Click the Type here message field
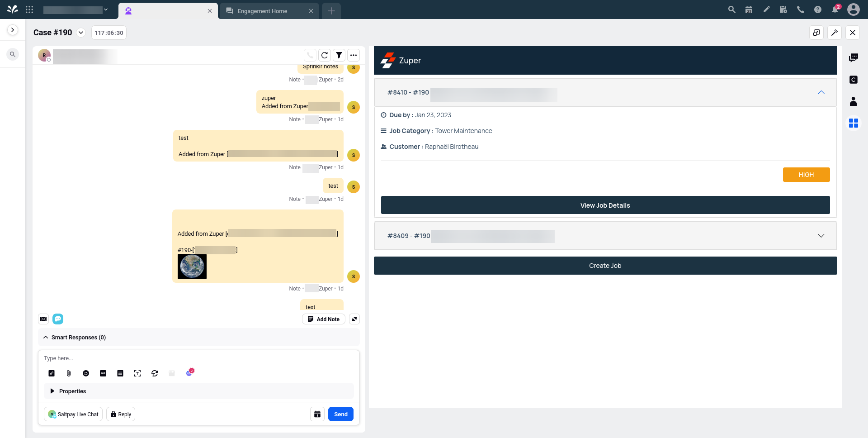The image size is (868, 438). point(199,358)
